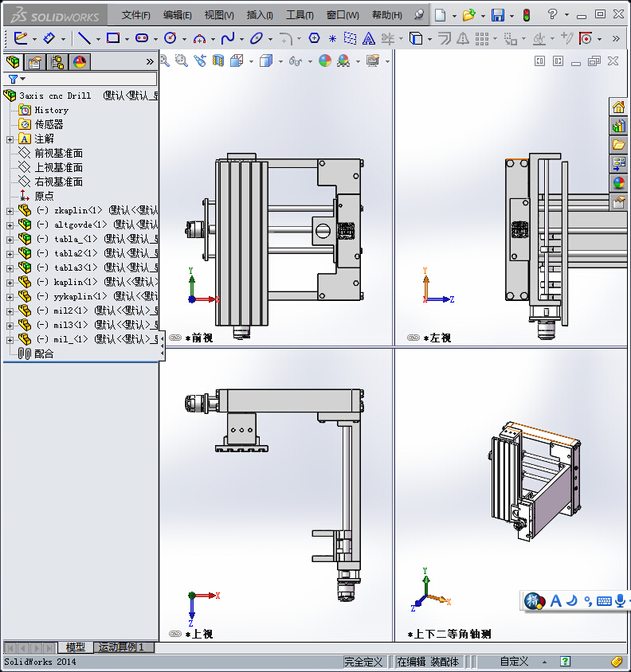The image size is (631, 672).
Task: Select the Convert Entities tool
Action: coord(416,38)
